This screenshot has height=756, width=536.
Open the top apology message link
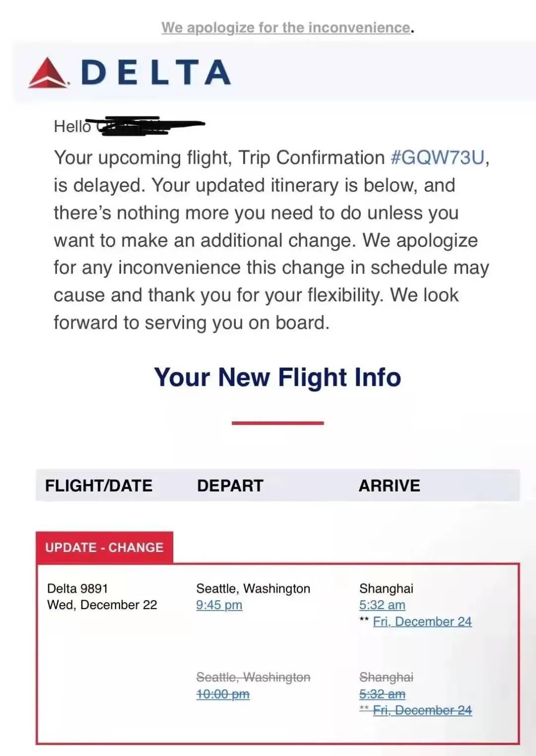(286, 27)
